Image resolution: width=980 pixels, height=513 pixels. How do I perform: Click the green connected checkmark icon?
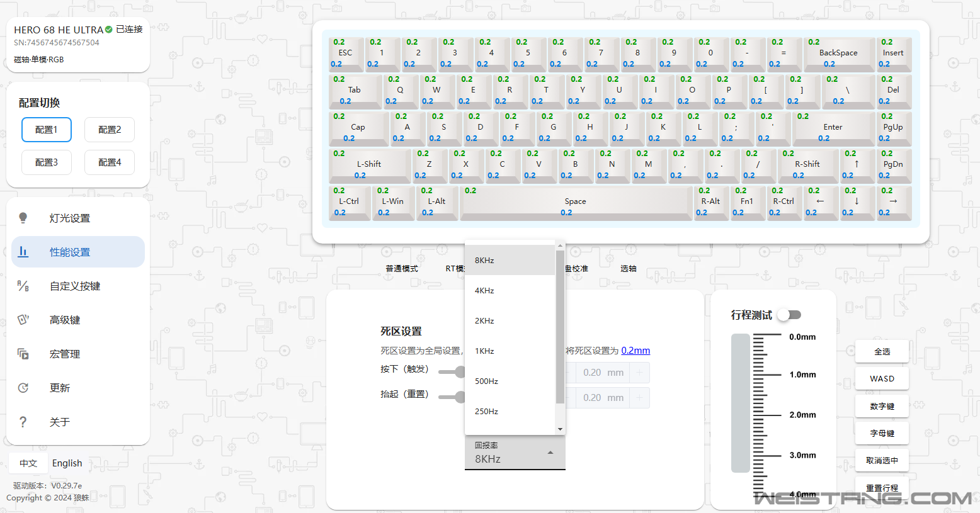click(x=109, y=30)
